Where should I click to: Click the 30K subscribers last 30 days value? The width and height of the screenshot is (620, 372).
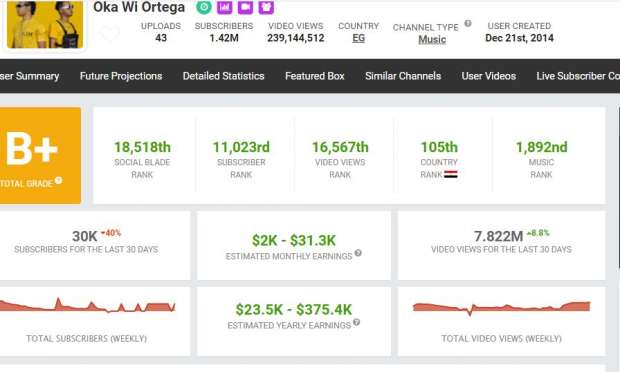(x=85, y=236)
